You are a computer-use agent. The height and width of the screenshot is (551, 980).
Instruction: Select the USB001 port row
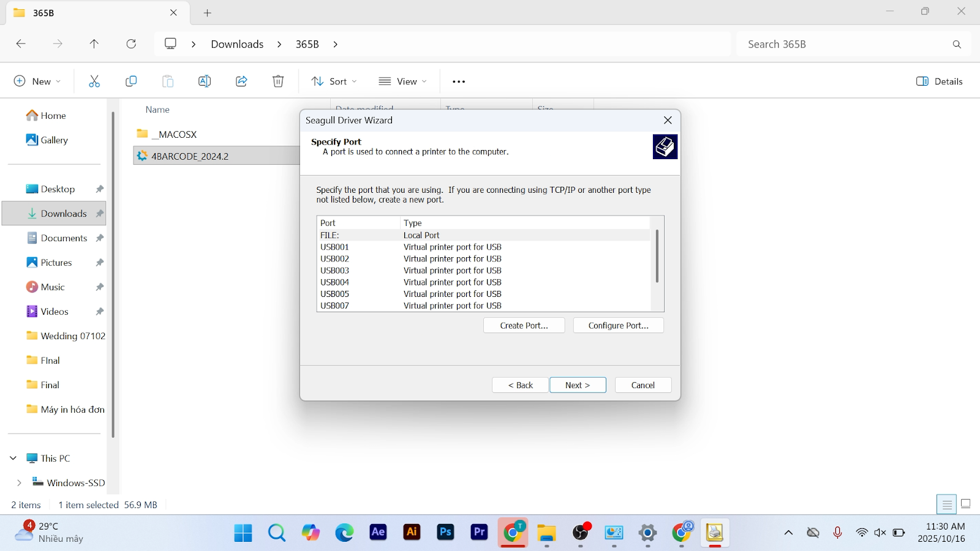click(x=483, y=247)
